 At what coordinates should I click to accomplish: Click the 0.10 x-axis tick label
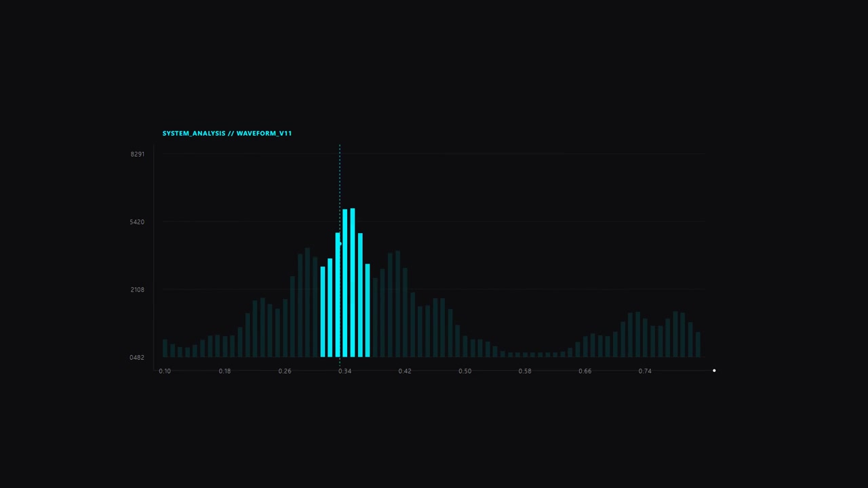(x=165, y=371)
